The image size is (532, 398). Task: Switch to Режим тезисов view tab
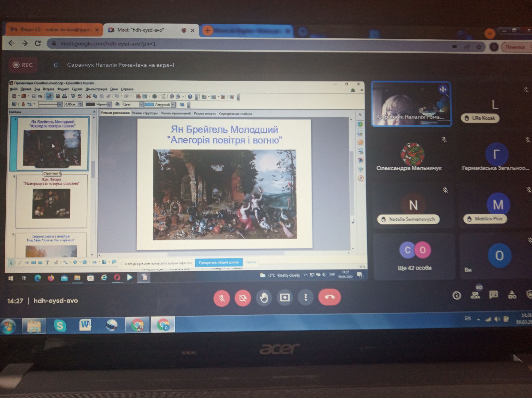point(205,113)
